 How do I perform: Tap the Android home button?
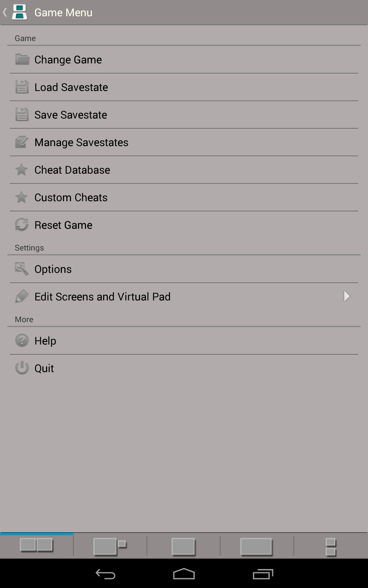tap(184, 574)
